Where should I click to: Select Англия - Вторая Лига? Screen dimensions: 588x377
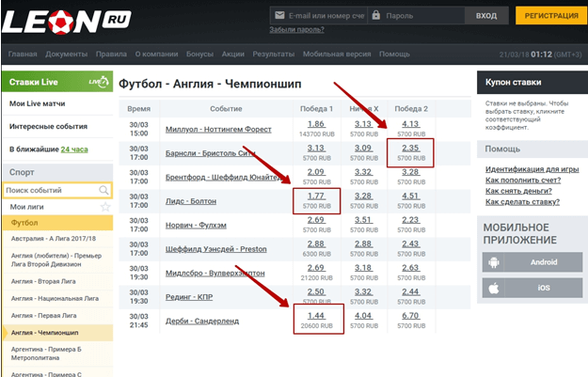[x=43, y=281]
